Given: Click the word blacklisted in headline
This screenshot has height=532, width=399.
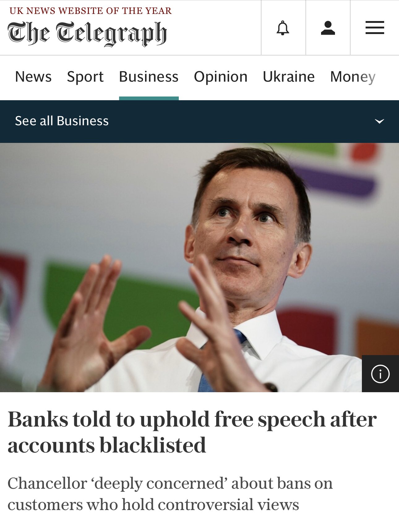Looking at the screenshot, I should [152, 445].
